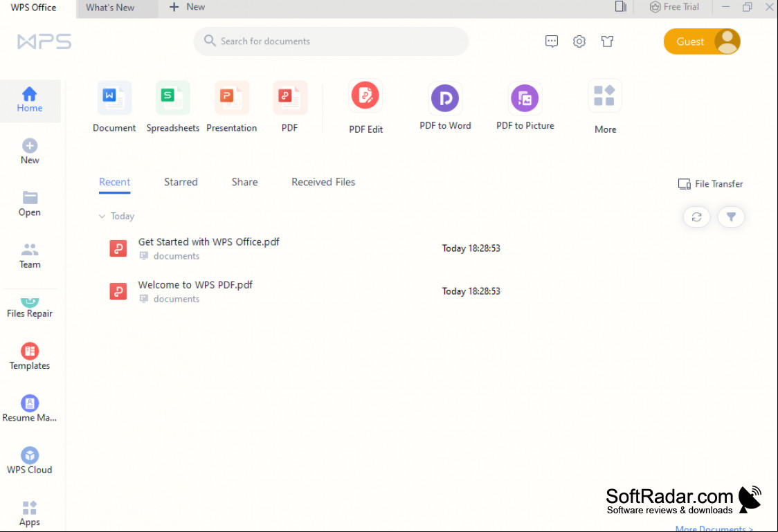Open Welcome to WPS PDF.pdf
778x532 pixels.
pyautogui.click(x=195, y=285)
